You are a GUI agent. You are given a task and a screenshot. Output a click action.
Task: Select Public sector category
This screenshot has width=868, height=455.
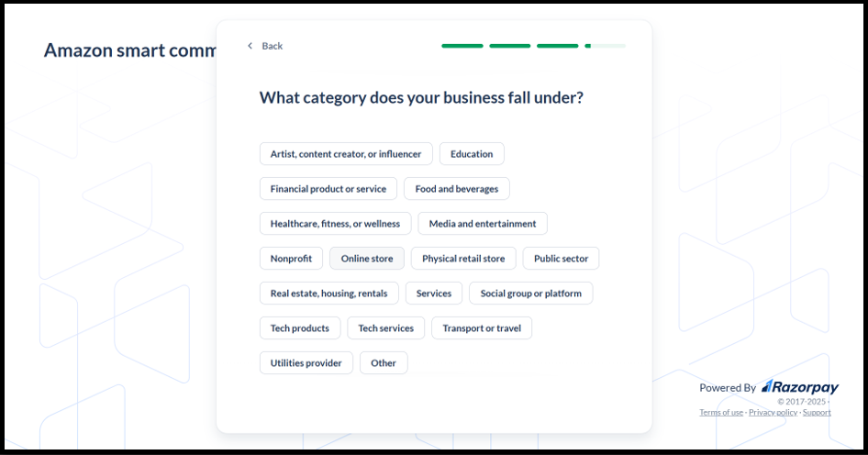(561, 259)
